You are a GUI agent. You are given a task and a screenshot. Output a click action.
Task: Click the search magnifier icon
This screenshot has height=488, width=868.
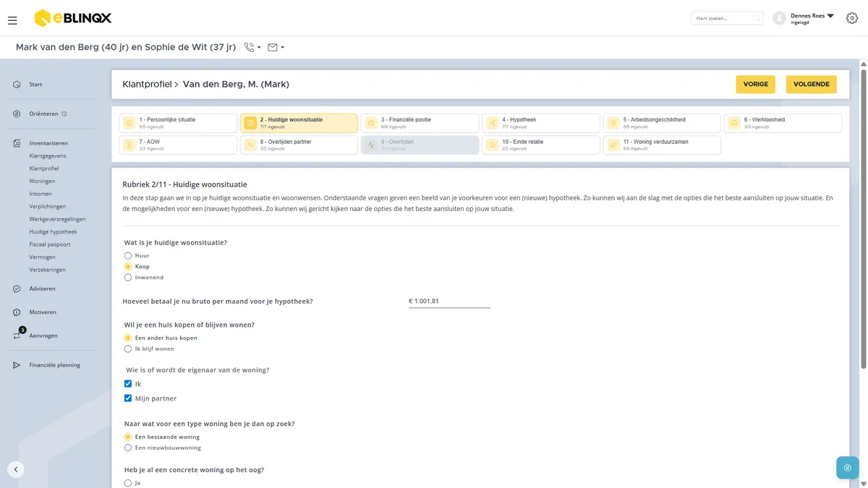click(756, 18)
